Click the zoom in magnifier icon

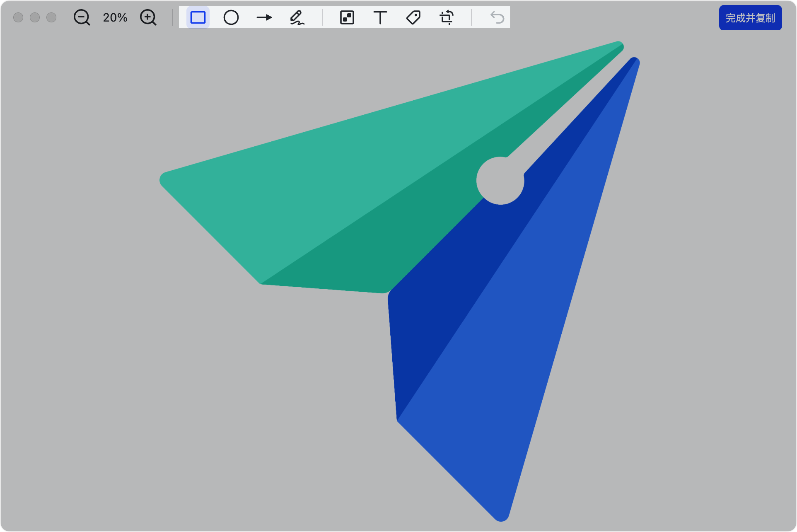(x=148, y=17)
